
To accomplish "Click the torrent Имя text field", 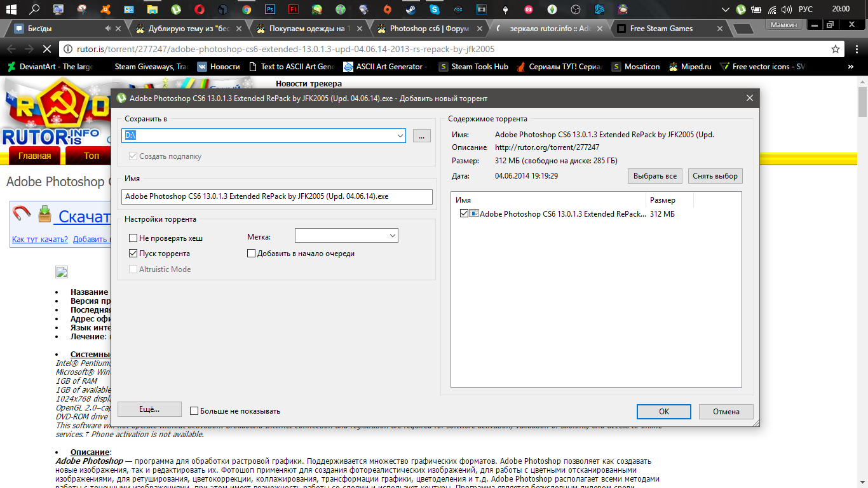I will [277, 197].
